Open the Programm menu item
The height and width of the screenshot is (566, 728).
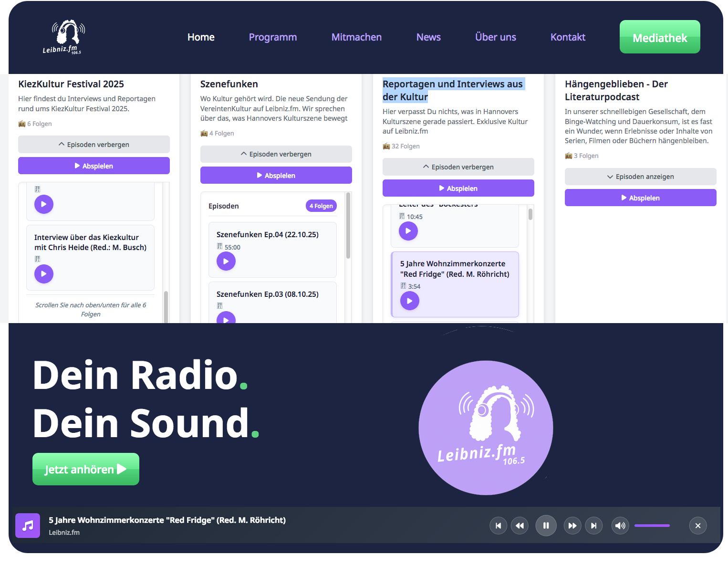(272, 37)
